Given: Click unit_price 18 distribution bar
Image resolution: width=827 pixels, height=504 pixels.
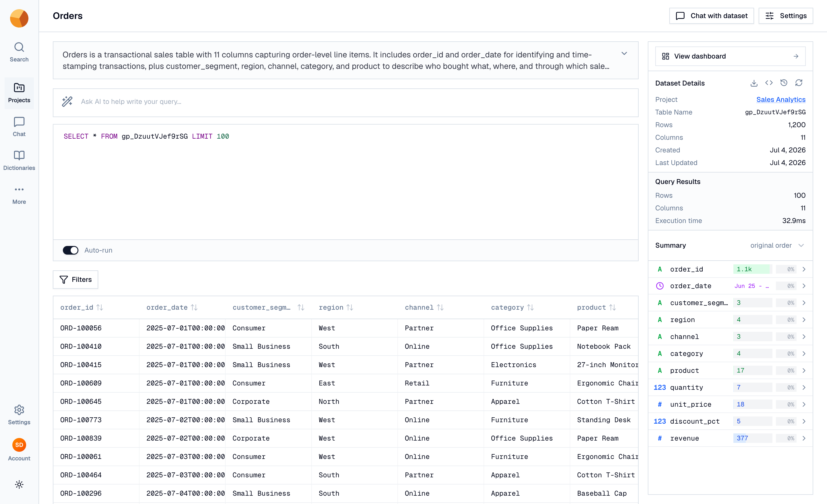Looking at the screenshot, I should tap(753, 404).
